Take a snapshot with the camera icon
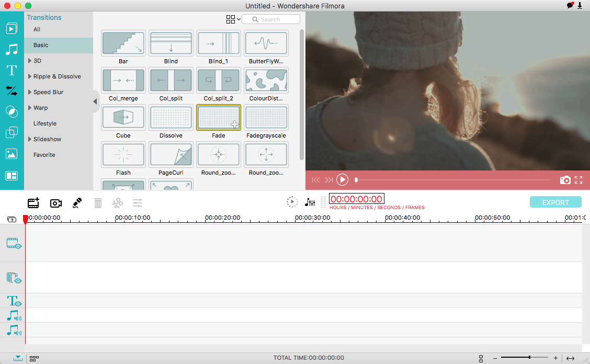The width and height of the screenshot is (590, 364). pyautogui.click(x=565, y=180)
